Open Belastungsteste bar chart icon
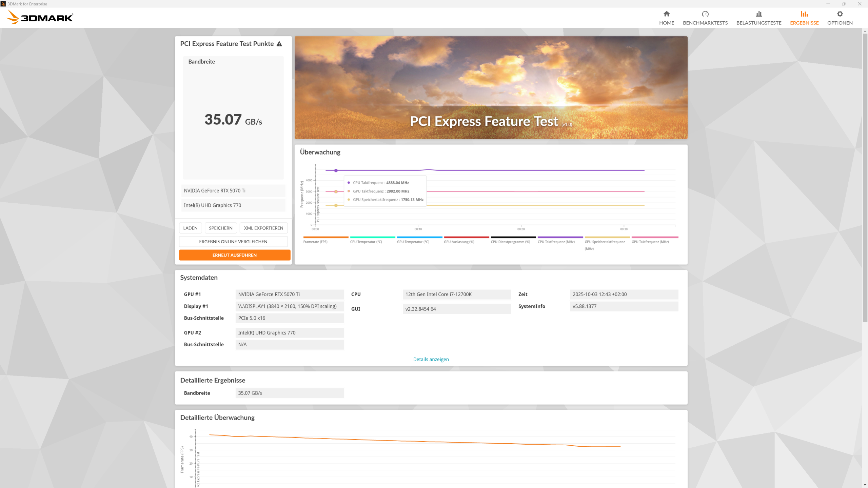This screenshot has height=488, width=868. (x=758, y=14)
